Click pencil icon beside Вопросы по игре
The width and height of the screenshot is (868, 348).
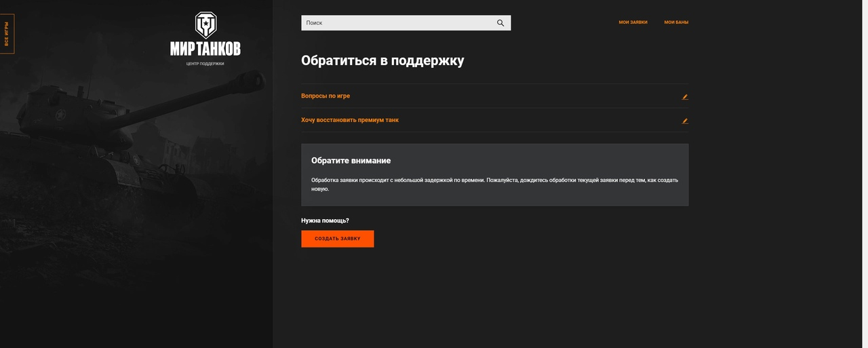coord(685,97)
